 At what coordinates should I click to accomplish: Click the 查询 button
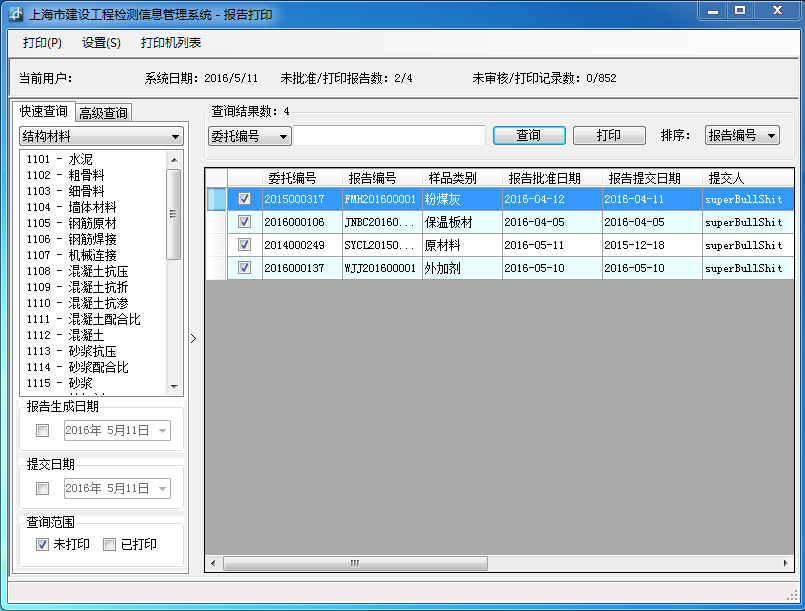click(x=528, y=135)
